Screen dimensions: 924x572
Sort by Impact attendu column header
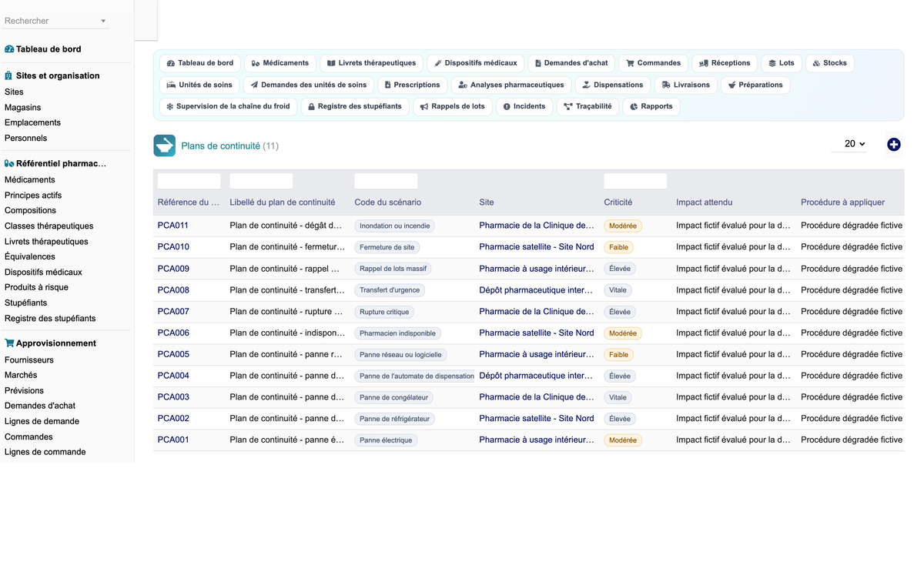tap(705, 202)
